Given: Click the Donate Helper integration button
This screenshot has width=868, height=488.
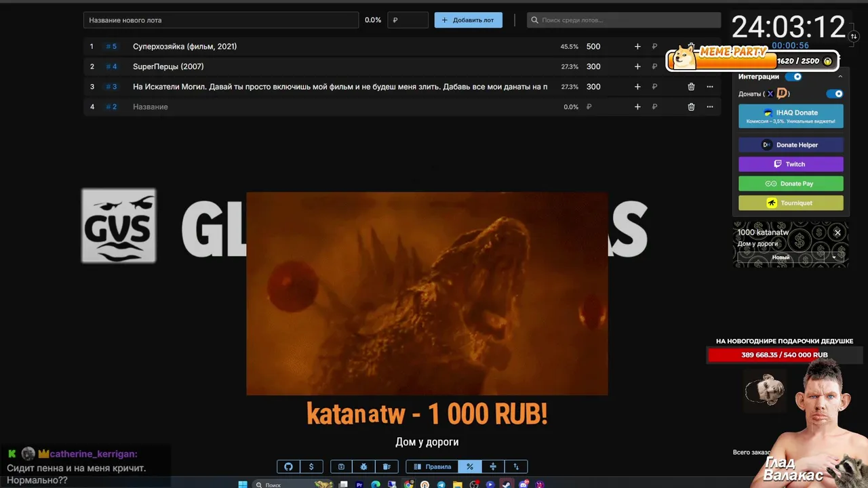Looking at the screenshot, I should 791,145.
